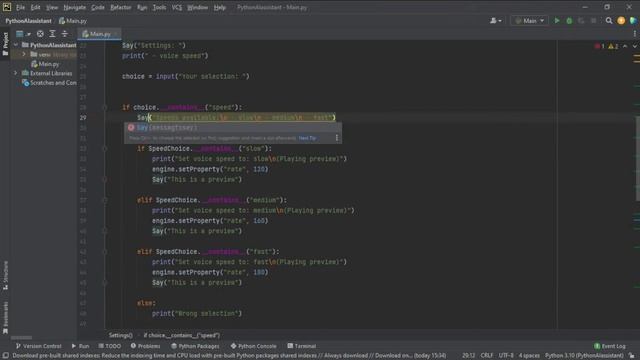Click the Project panel horizontal scrollbar
Viewport: 640px width, 360px height.
click(x=21, y=338)
